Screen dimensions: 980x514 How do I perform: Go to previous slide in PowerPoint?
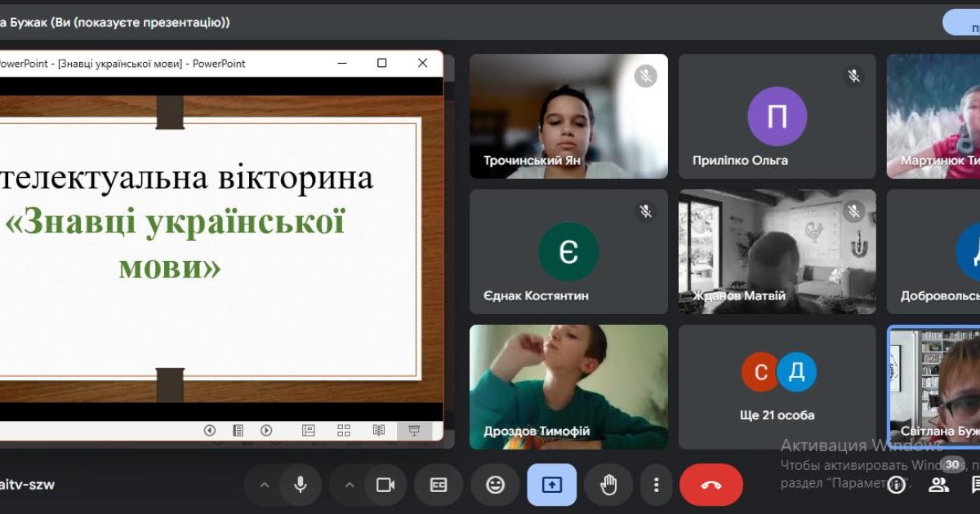click(210, 430)
